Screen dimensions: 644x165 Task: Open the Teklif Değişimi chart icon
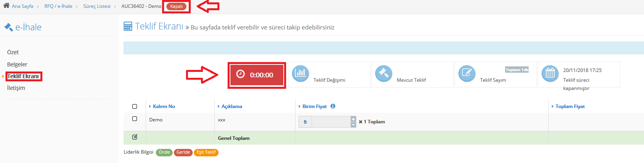click(301, 73)
